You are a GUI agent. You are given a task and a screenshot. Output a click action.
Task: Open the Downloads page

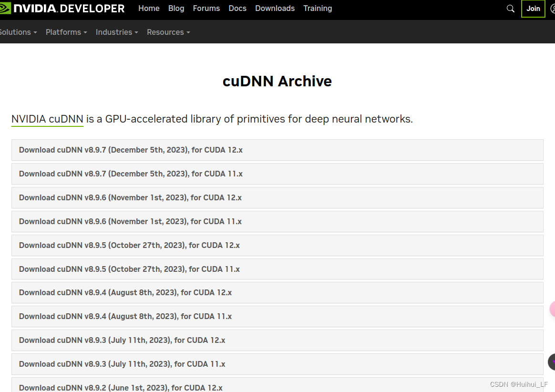[275, 8]
